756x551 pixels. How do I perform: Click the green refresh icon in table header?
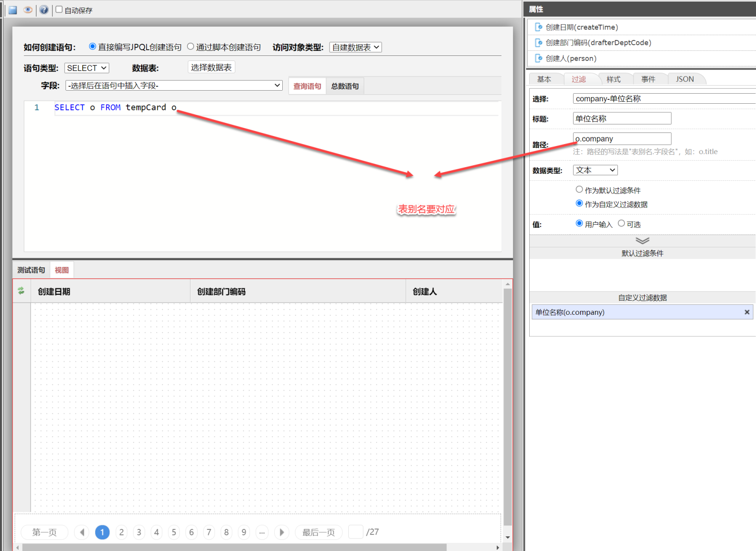(21, 291)
